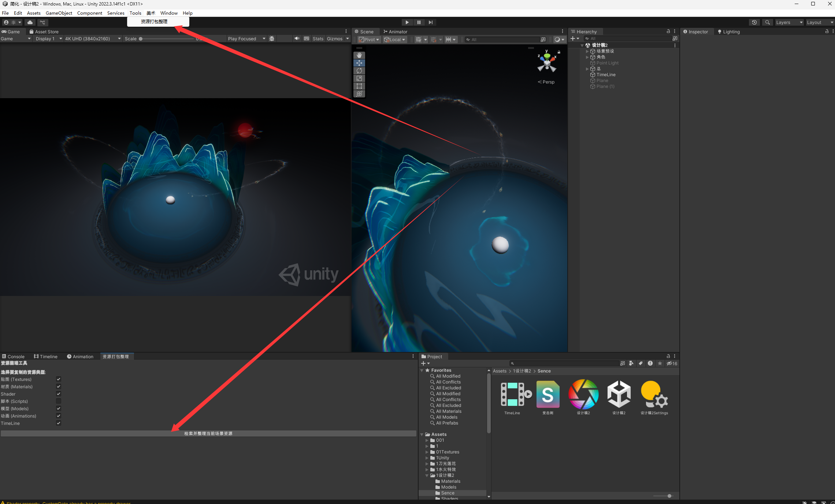Select the Rect tool in Scene
The width and height of the screenshot is (835, 504).
359,86
